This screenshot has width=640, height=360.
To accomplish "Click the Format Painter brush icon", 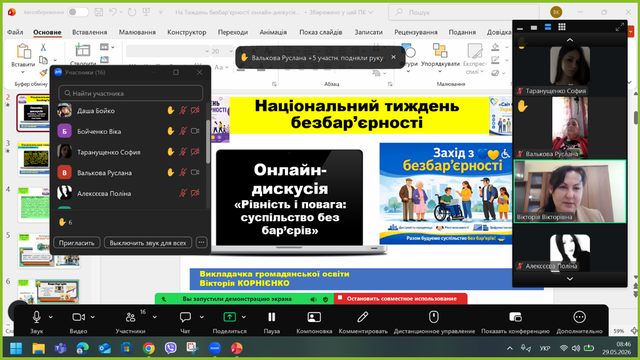I will 43,73.
